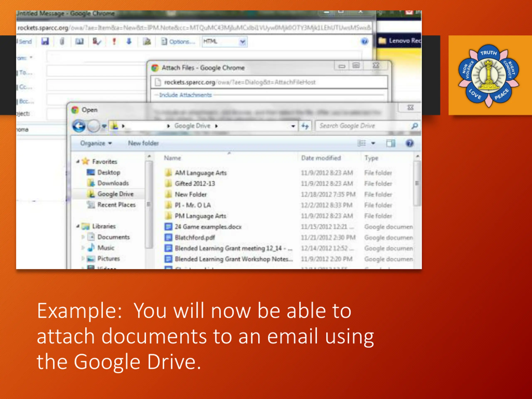Screen dimensions: 532x399
Task: Sort by the Type column header
Action: coord(372,158)
